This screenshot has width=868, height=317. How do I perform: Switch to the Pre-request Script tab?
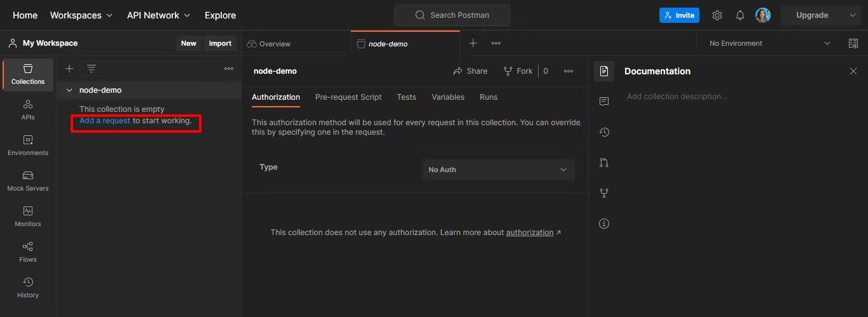click(348, 97)
